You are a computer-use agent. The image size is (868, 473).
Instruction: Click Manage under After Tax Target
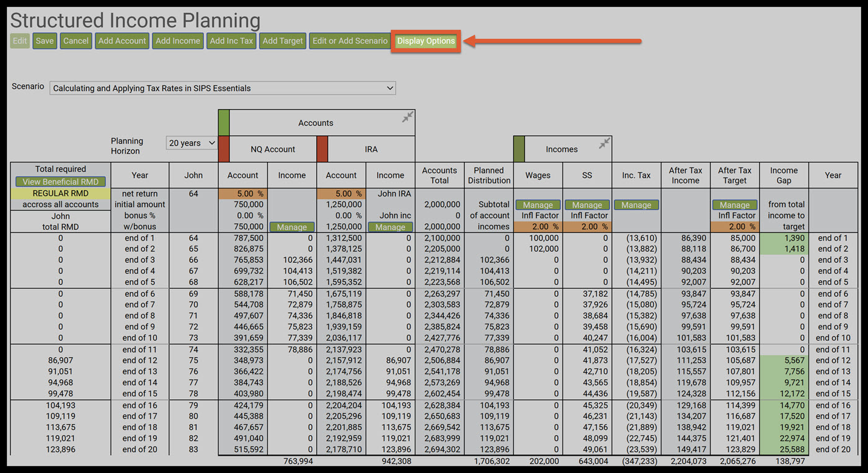(x=735, y=205)
